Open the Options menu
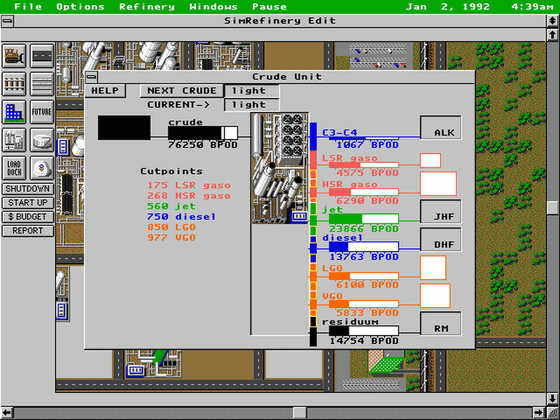560x420 pixels. click(x=80, y=7)
